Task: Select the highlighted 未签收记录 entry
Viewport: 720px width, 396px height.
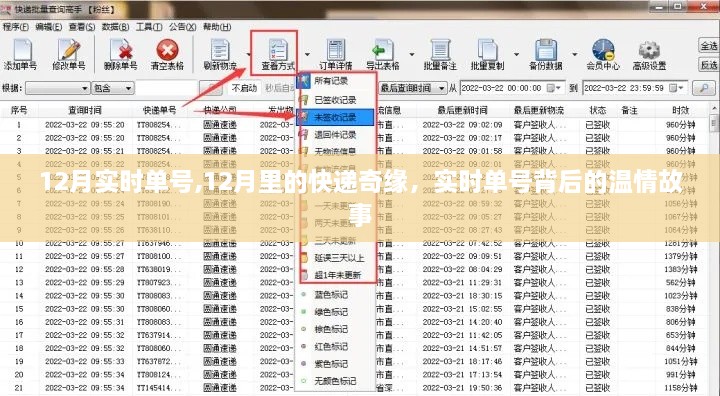Action: (336, 117)
